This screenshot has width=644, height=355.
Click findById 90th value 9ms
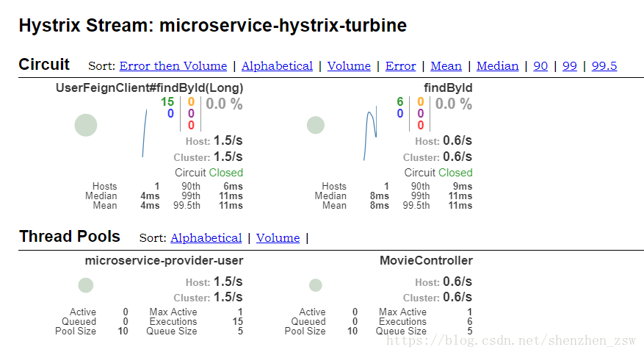463,186
